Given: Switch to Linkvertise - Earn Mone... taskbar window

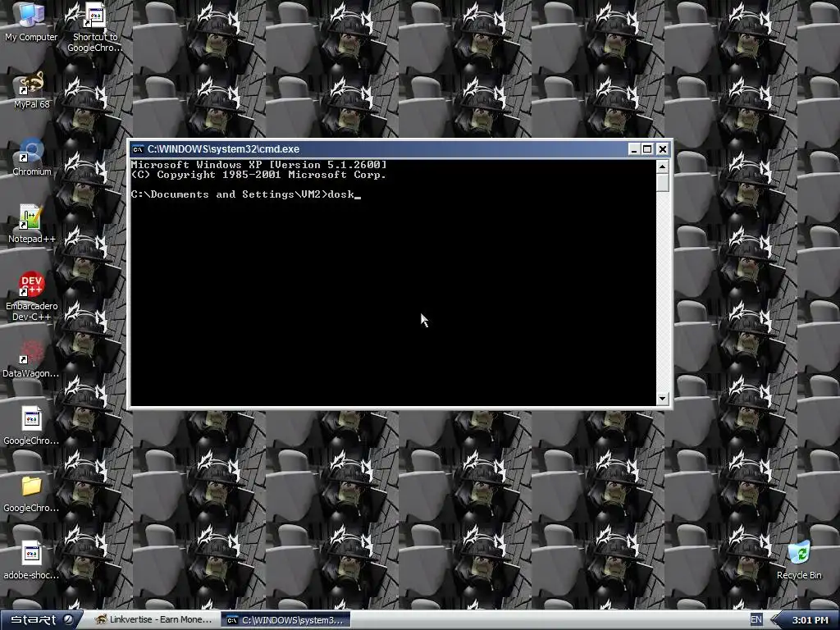Looking at the screenshot, I should [153, 620].
